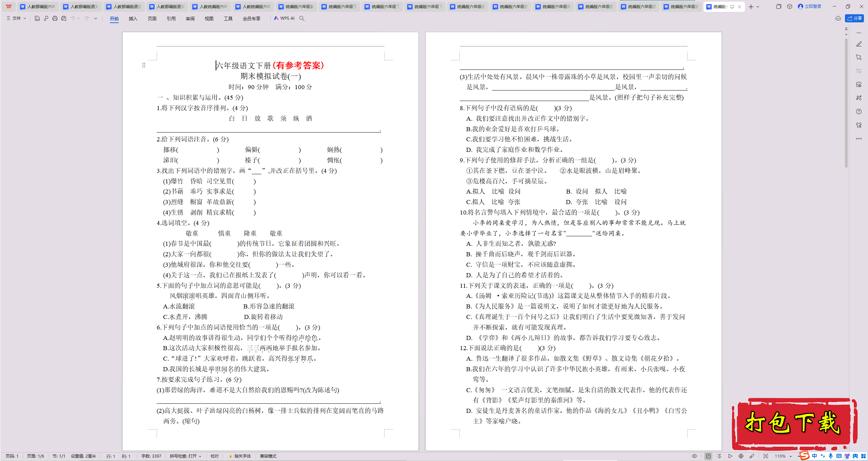Screen dimensions: 868x461
Task: Click word count 字数: 3397
Action: pyautogui.click(x=151, y=456)
